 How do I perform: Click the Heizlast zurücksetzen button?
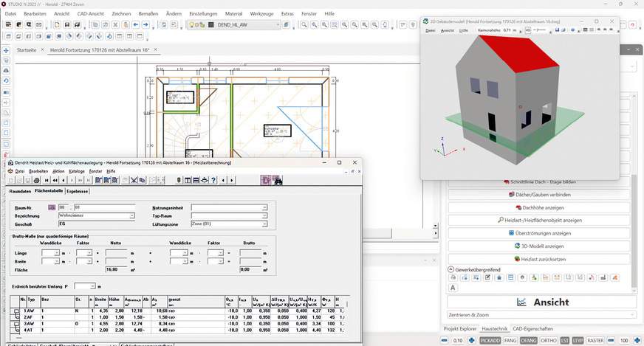tap(539, 260)
